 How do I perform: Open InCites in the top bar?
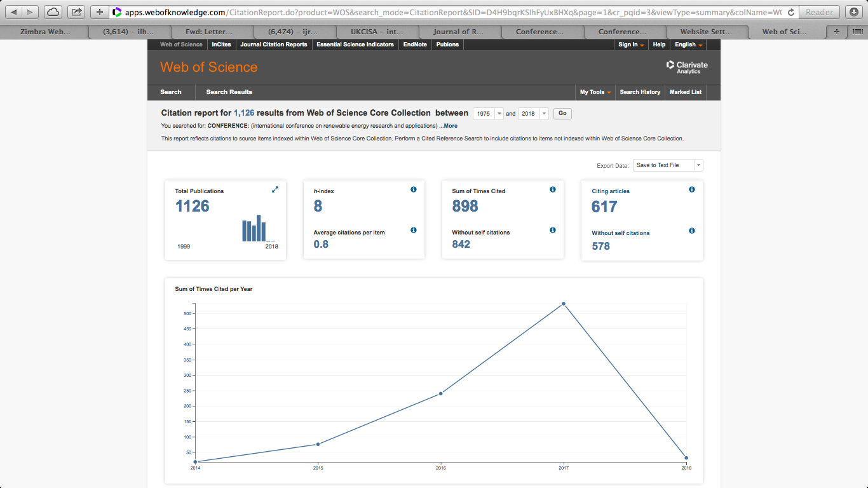221,44
